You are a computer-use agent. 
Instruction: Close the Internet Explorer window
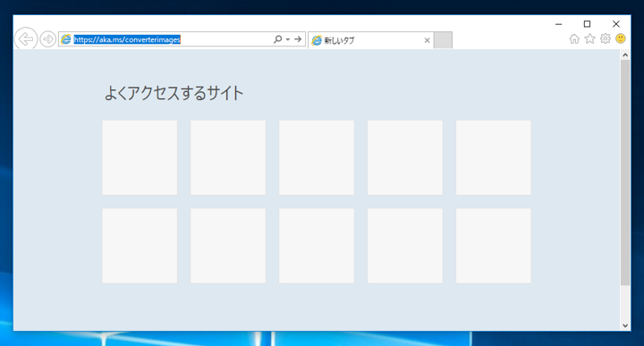coord(615,24)
